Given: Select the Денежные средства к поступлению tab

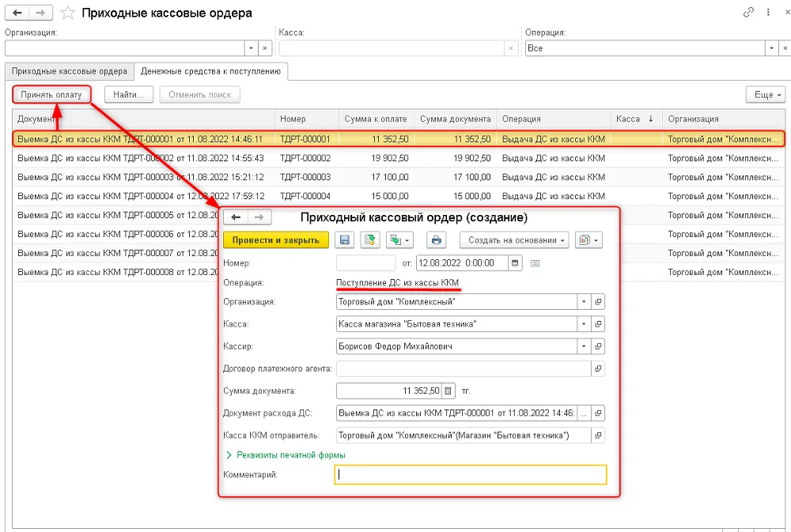Looking at the screenshot, I should pos(211,72).
